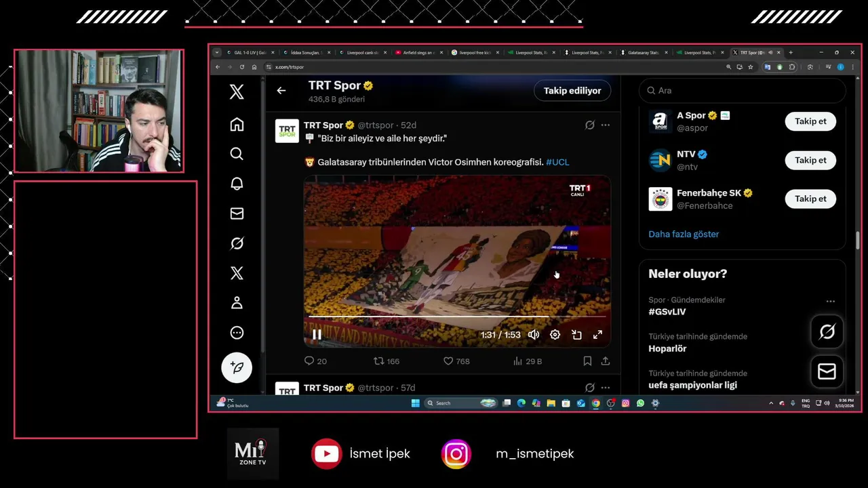The height and width of the screenshot is (488, 868).
Task: Reload the page in Chrome
Action: pyautogui.click(x=242, y=67)
